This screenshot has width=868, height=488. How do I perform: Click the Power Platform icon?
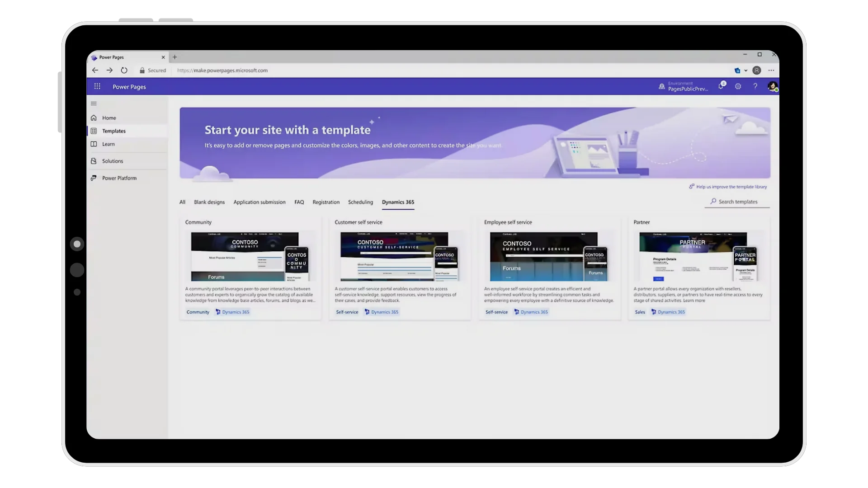tap(94, 178)
